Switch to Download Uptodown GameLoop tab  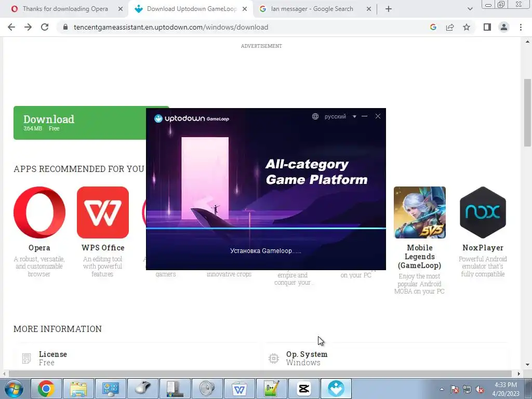(191, 9)
